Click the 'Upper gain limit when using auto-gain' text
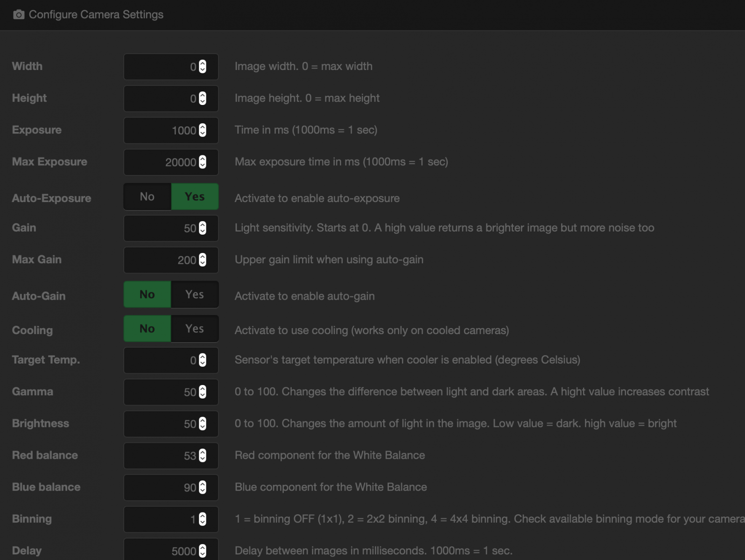 pyautogui.click(x=329, y=259)
